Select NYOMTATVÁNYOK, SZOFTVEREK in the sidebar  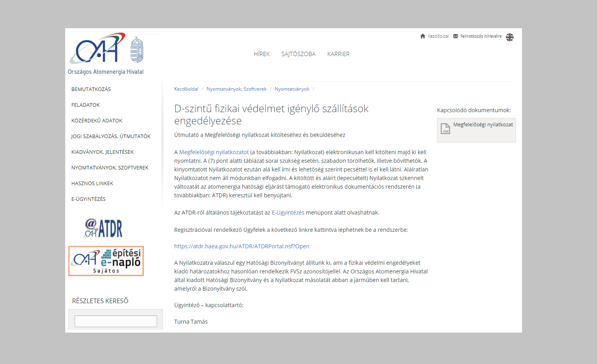pos(110,168)
